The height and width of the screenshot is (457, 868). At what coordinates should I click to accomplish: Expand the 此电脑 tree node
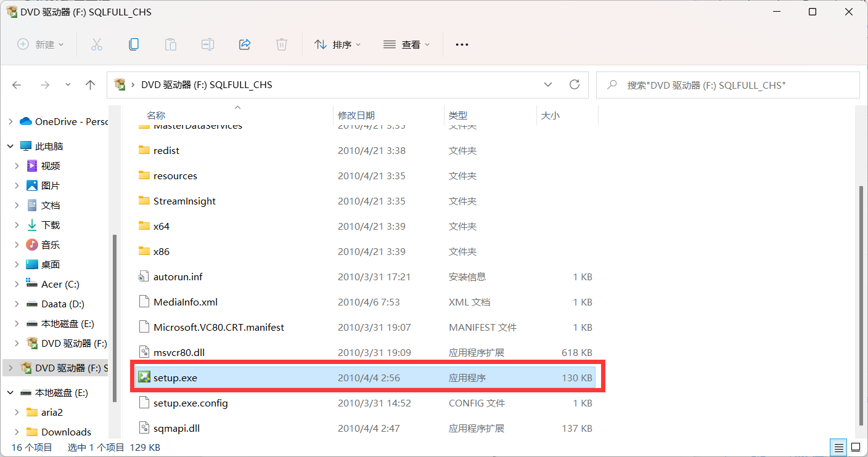tap(10, 146)
